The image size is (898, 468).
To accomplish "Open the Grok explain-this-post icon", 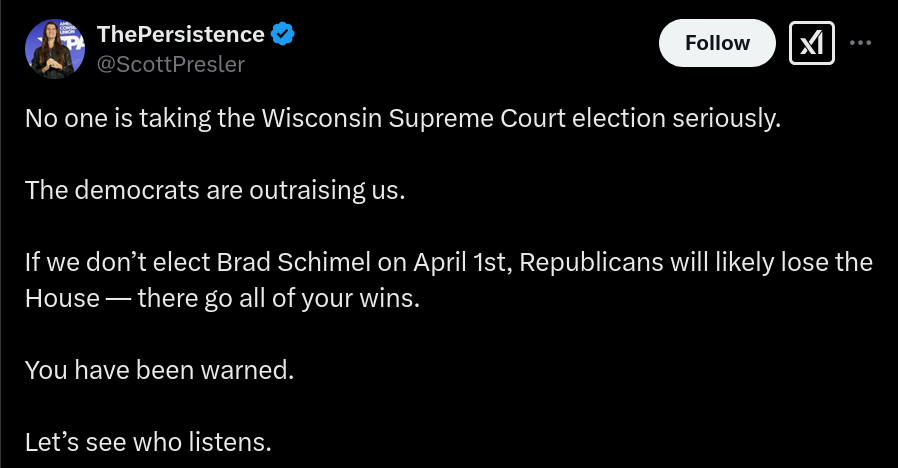I will point(812,43).
